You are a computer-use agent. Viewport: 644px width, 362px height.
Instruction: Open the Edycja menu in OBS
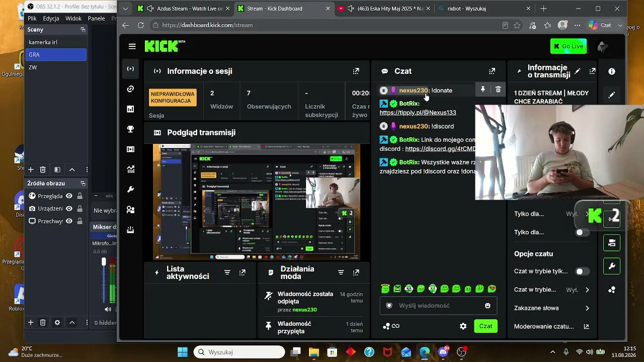(51, 19)
